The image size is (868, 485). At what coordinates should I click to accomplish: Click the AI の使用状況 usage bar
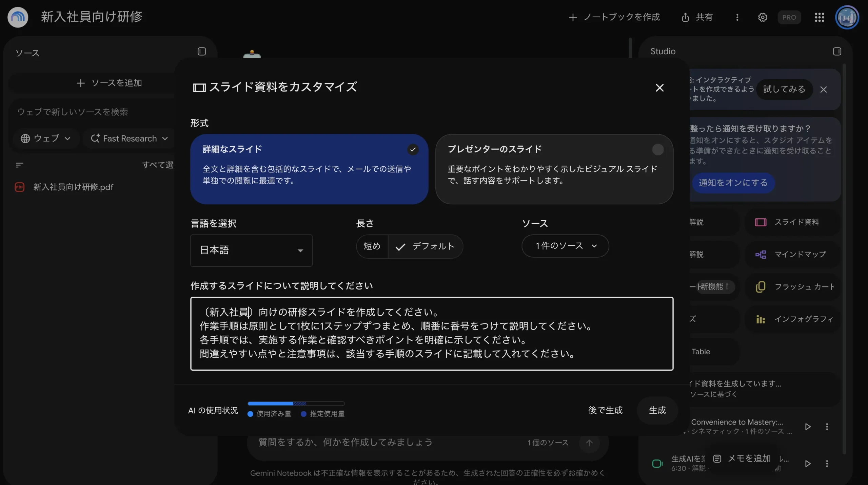[296, 404]
